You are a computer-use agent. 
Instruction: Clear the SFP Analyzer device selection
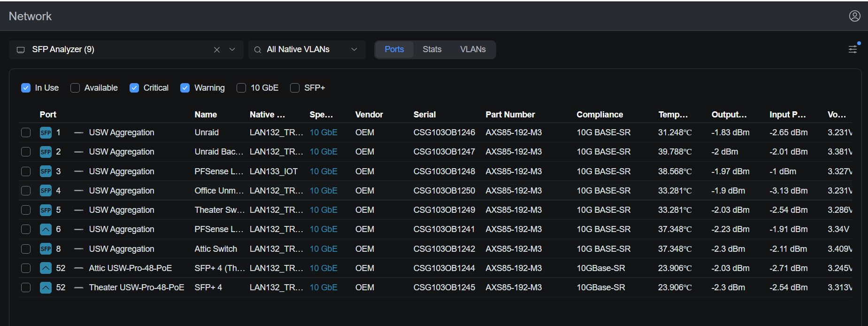click(x=217, y=50)
